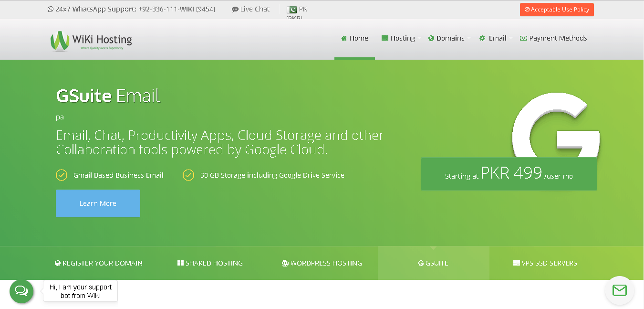Open the envelope contact widget
644x309 pixels.
(619, 290)
